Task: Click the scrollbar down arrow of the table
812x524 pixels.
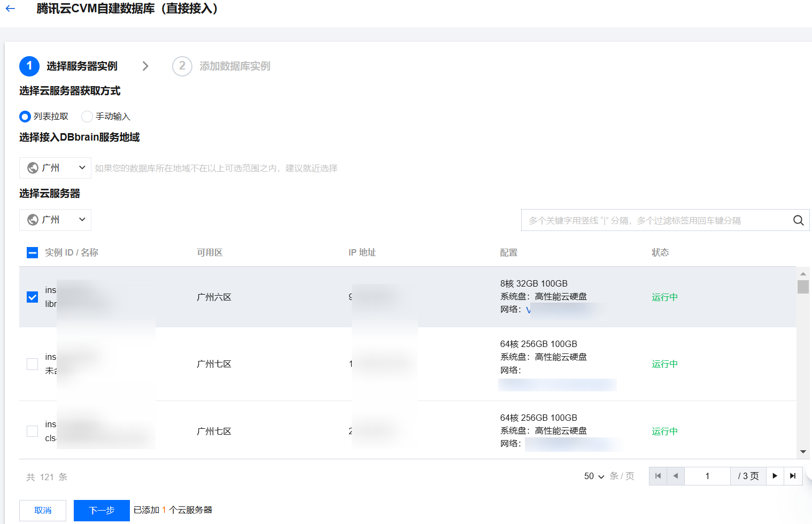Action: coord(803,452)
